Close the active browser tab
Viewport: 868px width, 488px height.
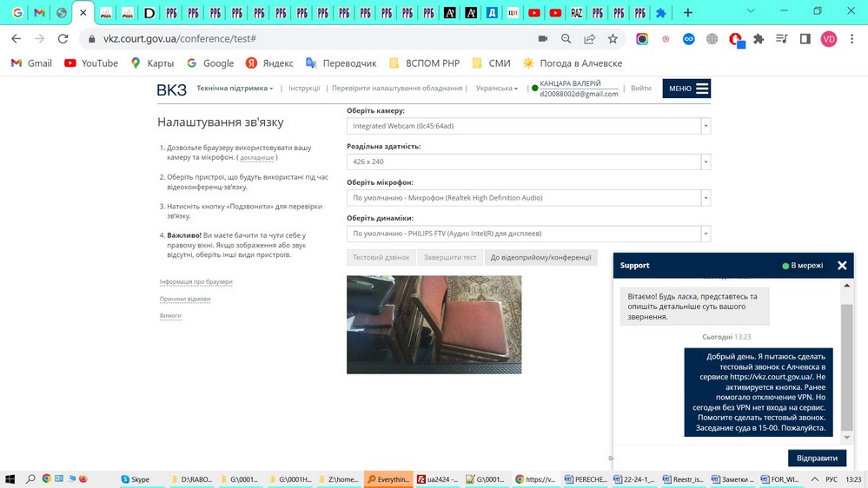click(83, 12)
